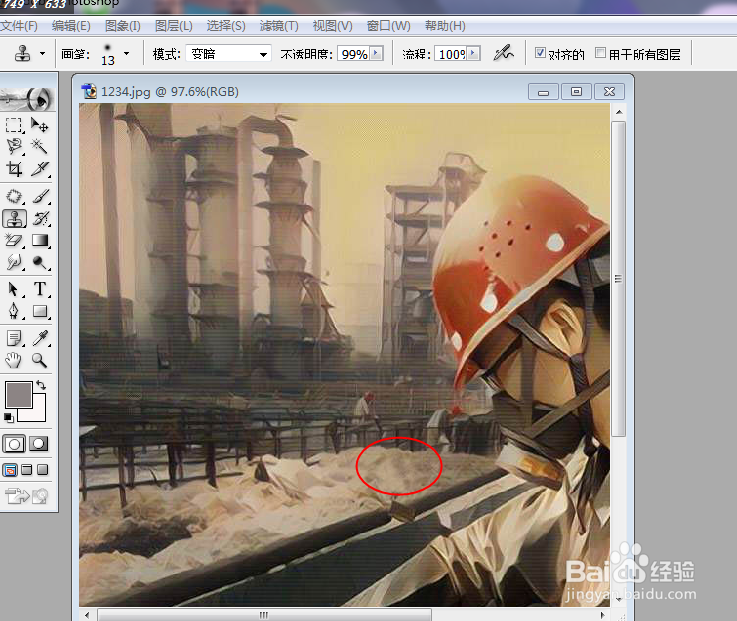
Task: Open the opacity slider arrow
Action: [x=376, y=53]
